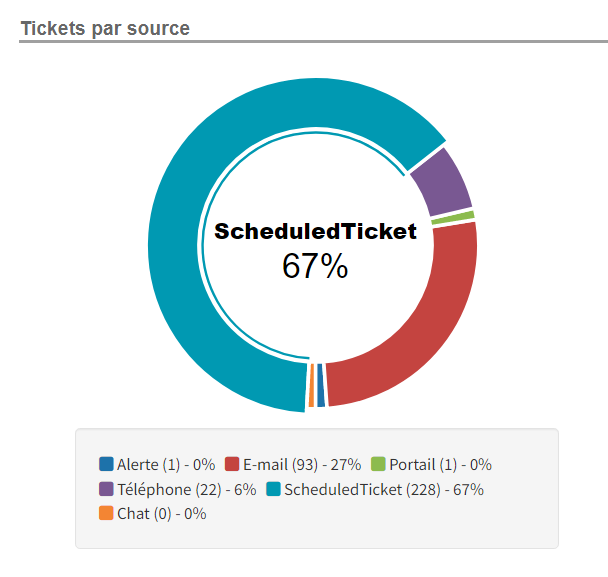Toggle ScheduledTicket (228) - 67% legend label

[384, 489]
